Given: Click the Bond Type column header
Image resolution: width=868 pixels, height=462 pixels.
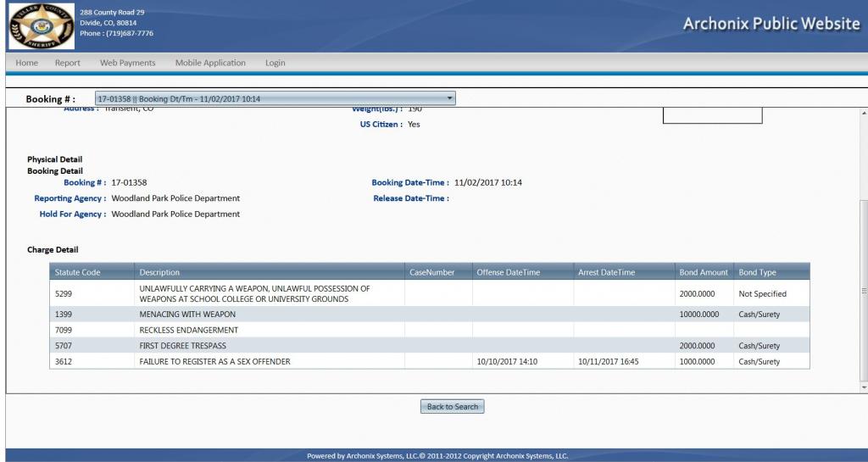Looking at the screenshot, I should pyautogui.click(x=757, y=272).
